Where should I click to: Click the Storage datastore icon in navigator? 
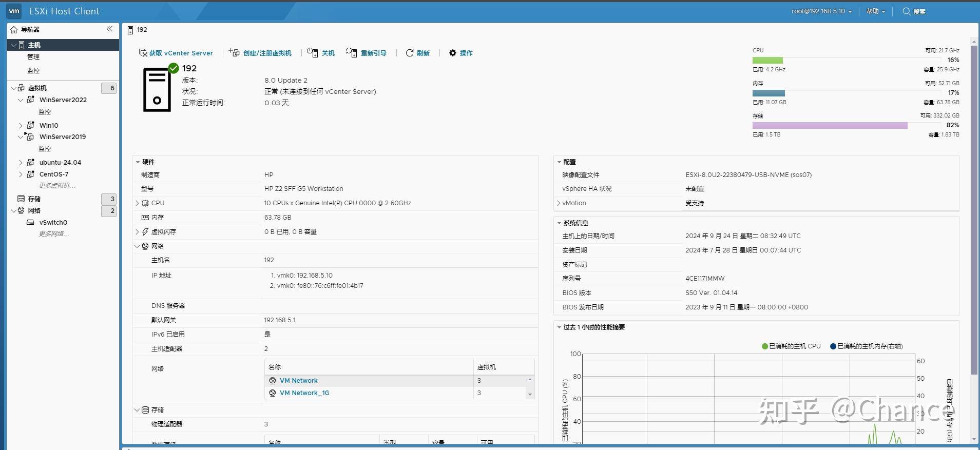(x=21, y=199)
